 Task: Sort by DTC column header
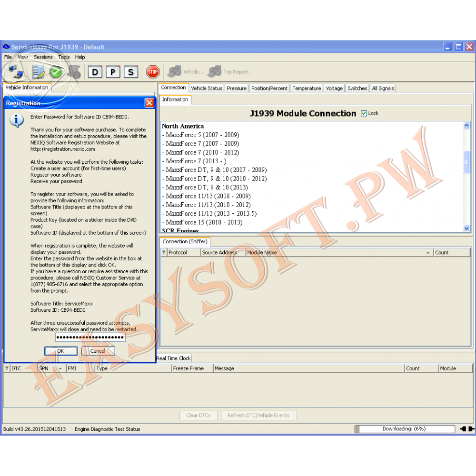tap(24, 368)
